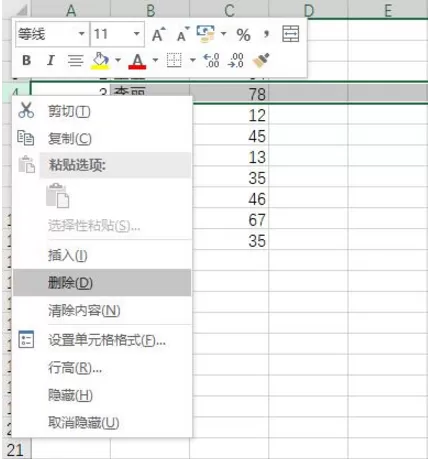This screenshot has height=459, width=428.
Task: Click the borders icon
Action: tap(174, 61)
